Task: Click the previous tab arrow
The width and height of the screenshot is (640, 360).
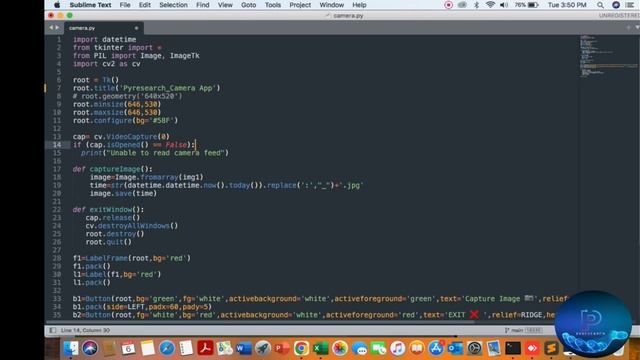Action: tap(51, 28)
